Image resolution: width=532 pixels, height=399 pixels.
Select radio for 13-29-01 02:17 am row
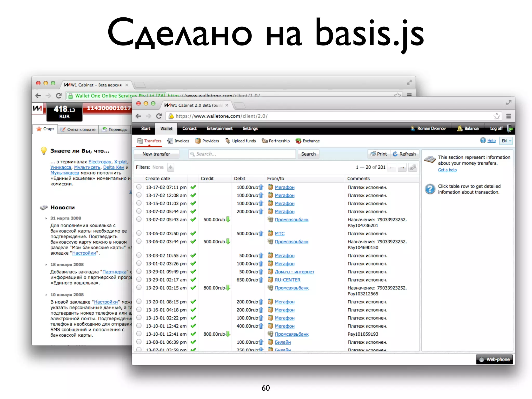[139, 280]
